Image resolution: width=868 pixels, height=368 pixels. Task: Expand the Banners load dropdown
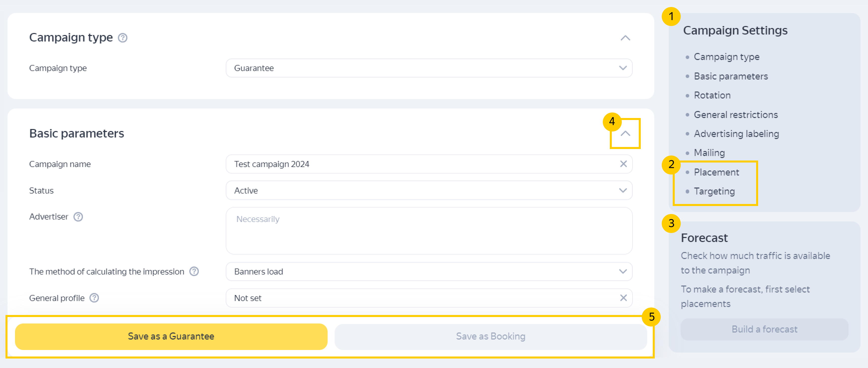(429, 271)
